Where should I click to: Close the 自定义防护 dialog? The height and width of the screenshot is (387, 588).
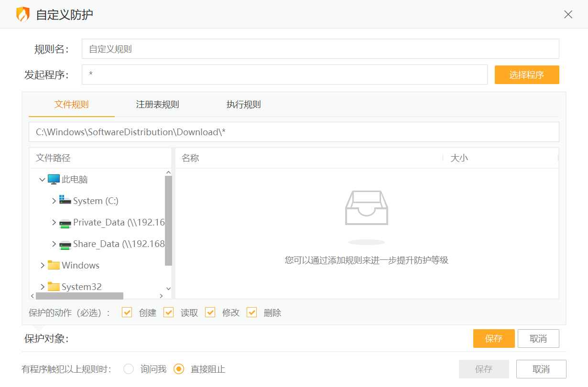click(x=568, y=14)
